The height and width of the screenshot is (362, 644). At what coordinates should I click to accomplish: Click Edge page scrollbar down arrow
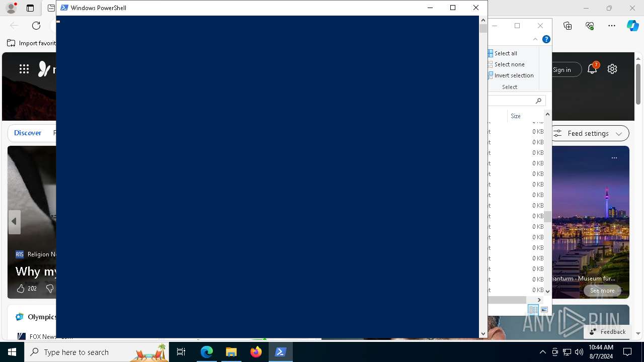pyautogui.click(x=638, y=333)
